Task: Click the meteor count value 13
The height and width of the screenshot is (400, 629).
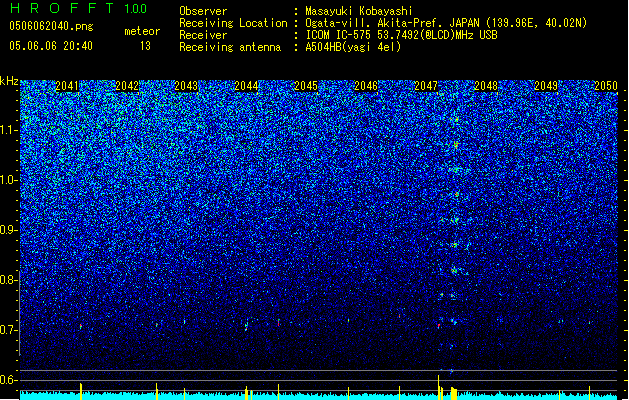Action: [145, 46]
